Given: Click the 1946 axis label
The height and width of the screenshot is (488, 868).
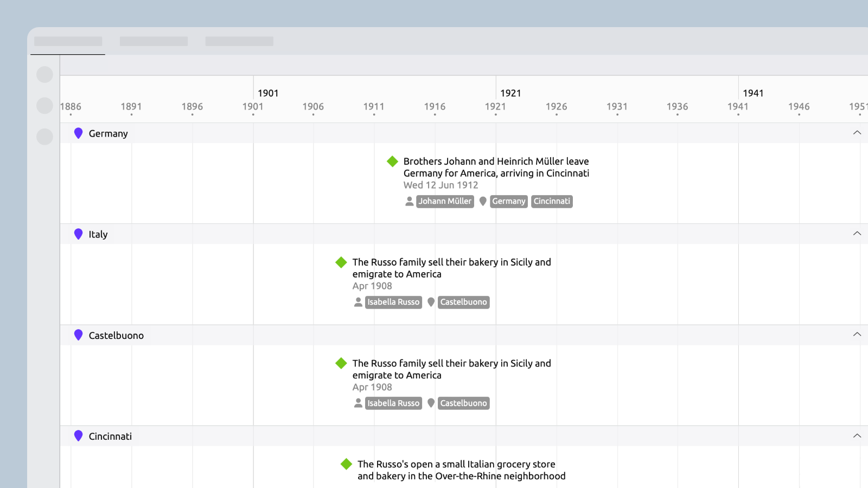Looking at the screenshot, I should [799, 107].
